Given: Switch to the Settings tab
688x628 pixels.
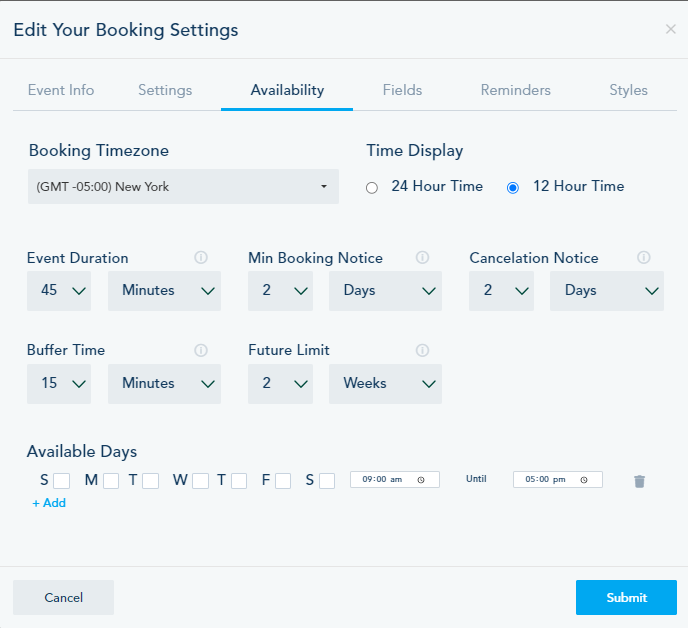Looking at the screenshot, I should click(165, 90).
